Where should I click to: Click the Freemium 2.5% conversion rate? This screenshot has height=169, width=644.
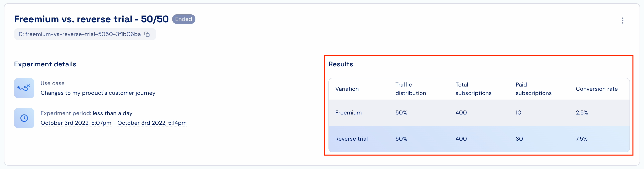pyautogui.click(x=582, y=113)
